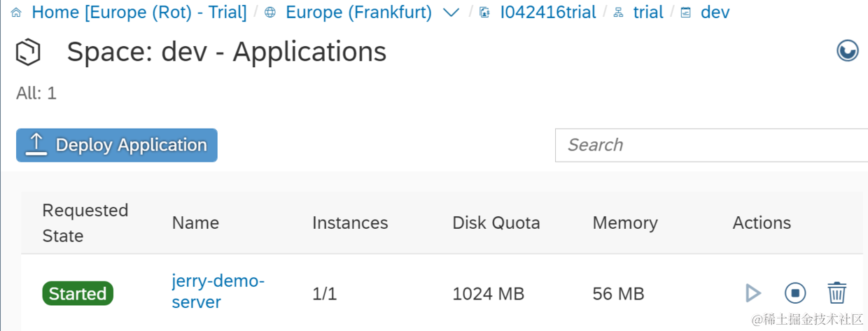The image size is (868, 331).
Task: Go to the Europe (Frankfurt) breadcrumb link
Action: (358, 13)
